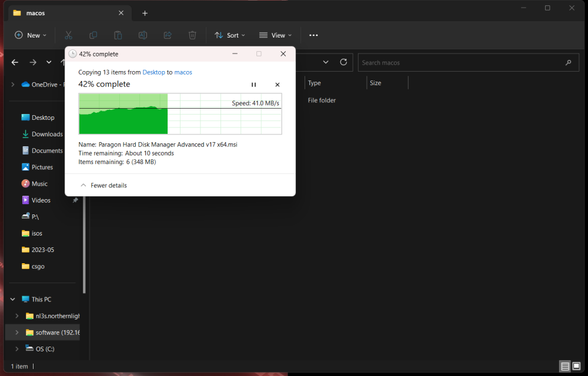The width and height of the screenshot is (588, 376).
Task: Add a new tab with plus
Action: tap(145, 13)
